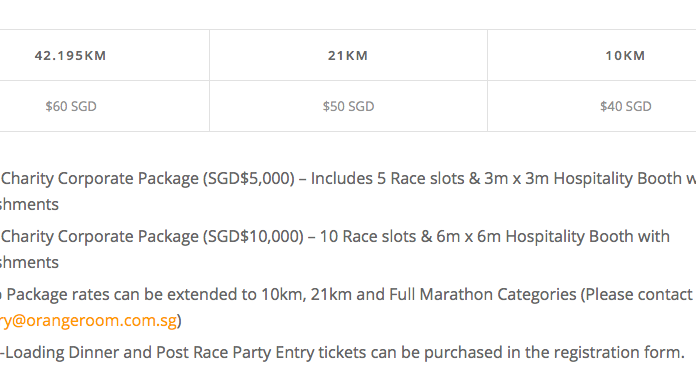Select the 21KM column header
Image resolution: width=696 pixels, height=385 pixels.
(x=348, y=56)
